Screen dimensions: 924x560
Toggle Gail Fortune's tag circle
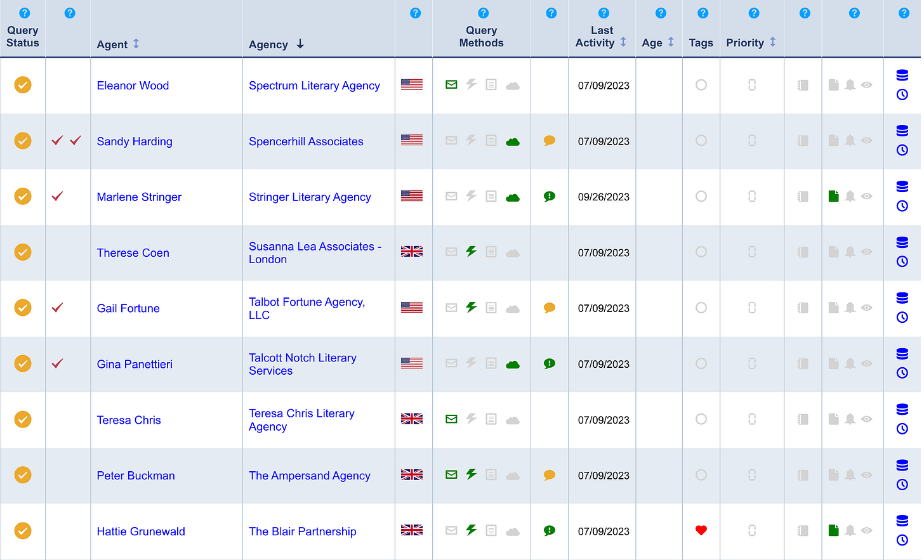(701, 308)
